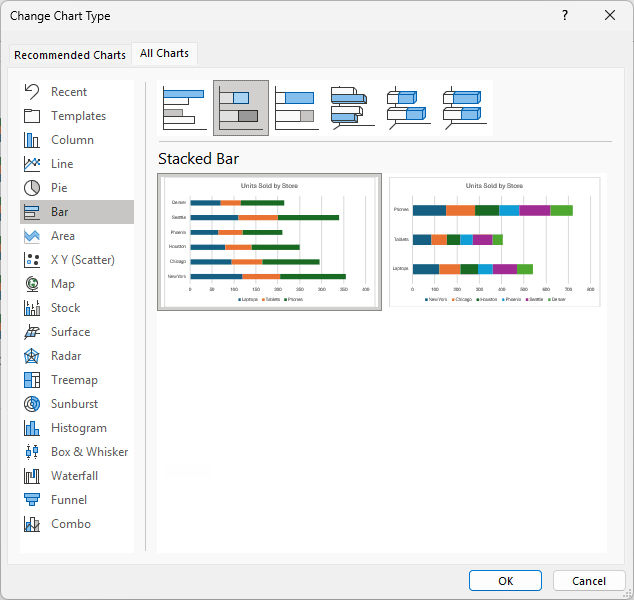
Task: Choose the 100% Stacked Bar subtype icon
Action: coord(297,108)
